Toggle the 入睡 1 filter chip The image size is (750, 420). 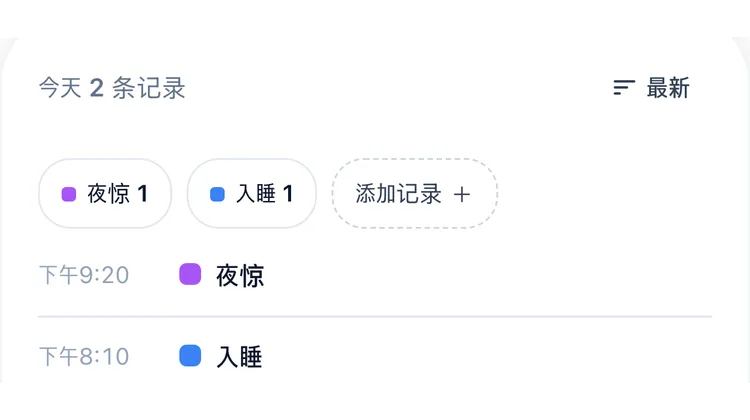[252, 194]
